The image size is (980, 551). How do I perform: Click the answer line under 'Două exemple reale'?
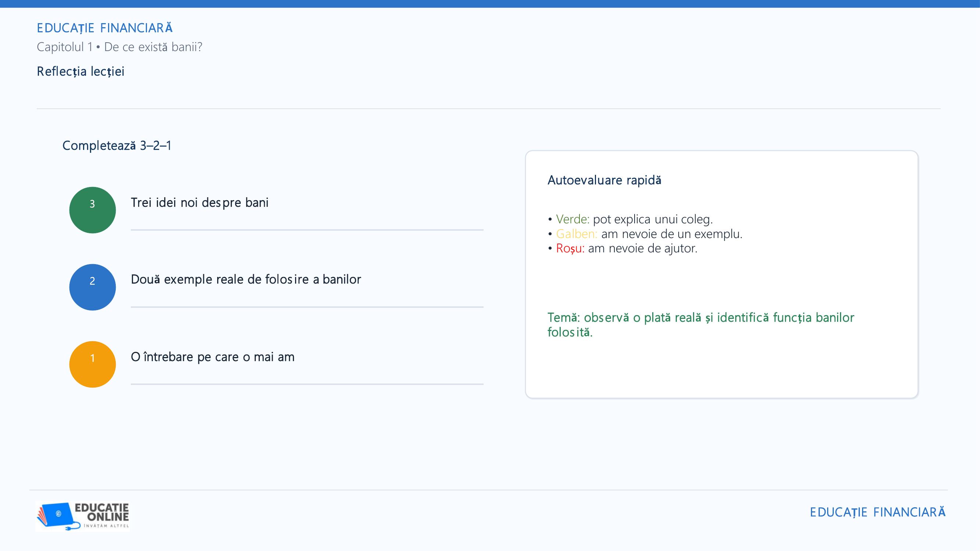[x=307, y=307]
